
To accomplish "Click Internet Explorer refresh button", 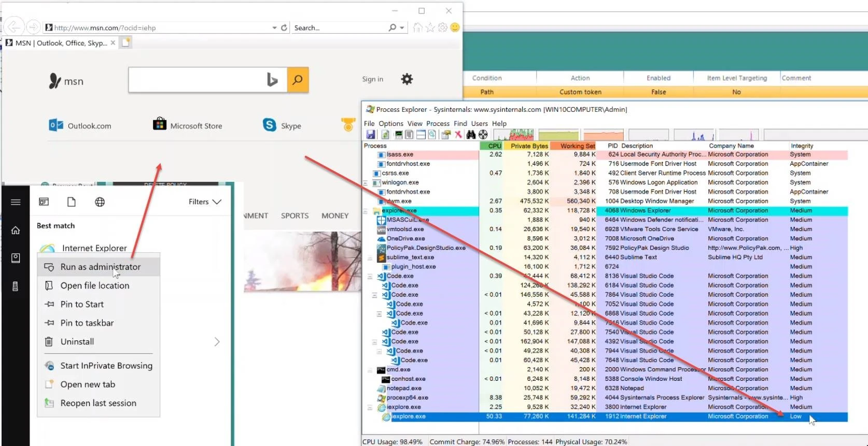I will click(x=284, y=28).
